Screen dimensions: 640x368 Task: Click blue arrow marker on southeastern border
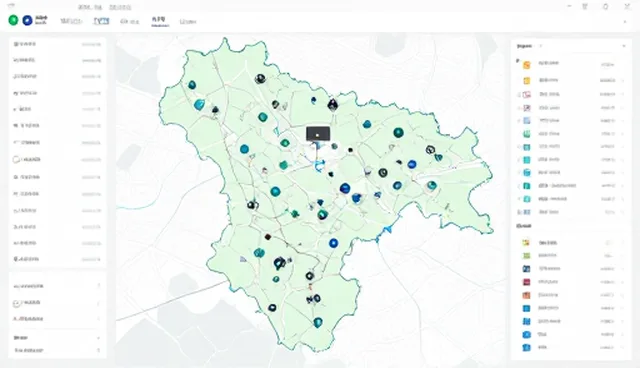tap(387, 230)
